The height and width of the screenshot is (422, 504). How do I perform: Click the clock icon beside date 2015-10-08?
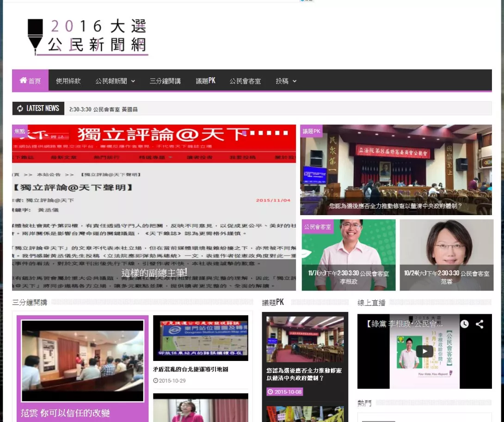pos(270,392)
